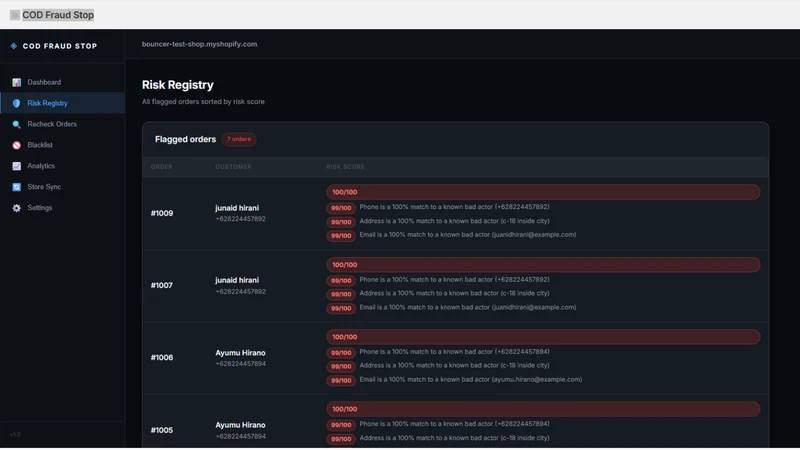Image resolution: width=800 pixels, height=450 pixels.
Task: Click Ayumu Hirano name in order #1005
Action: click(x=240, y=425)
